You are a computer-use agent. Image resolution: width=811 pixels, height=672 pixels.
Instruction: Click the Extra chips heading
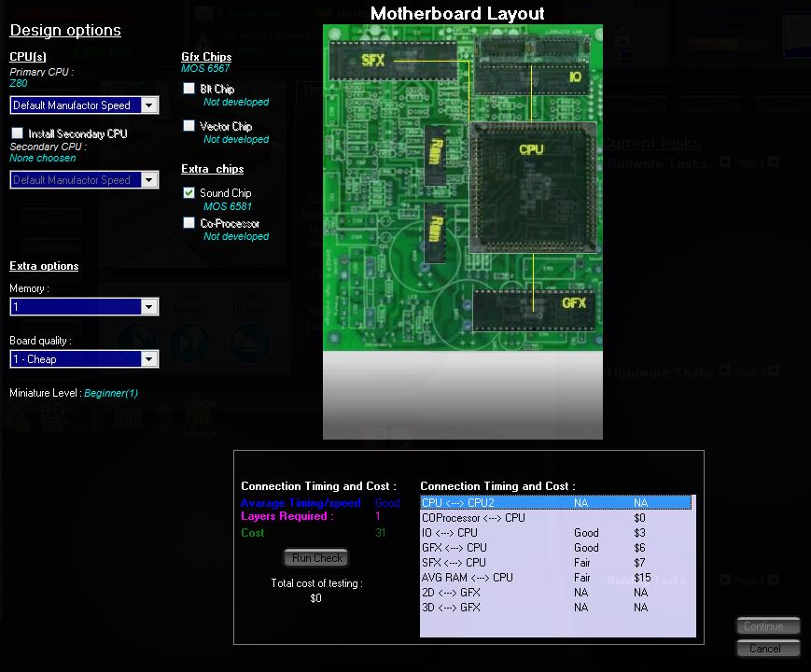click(212, 169)
